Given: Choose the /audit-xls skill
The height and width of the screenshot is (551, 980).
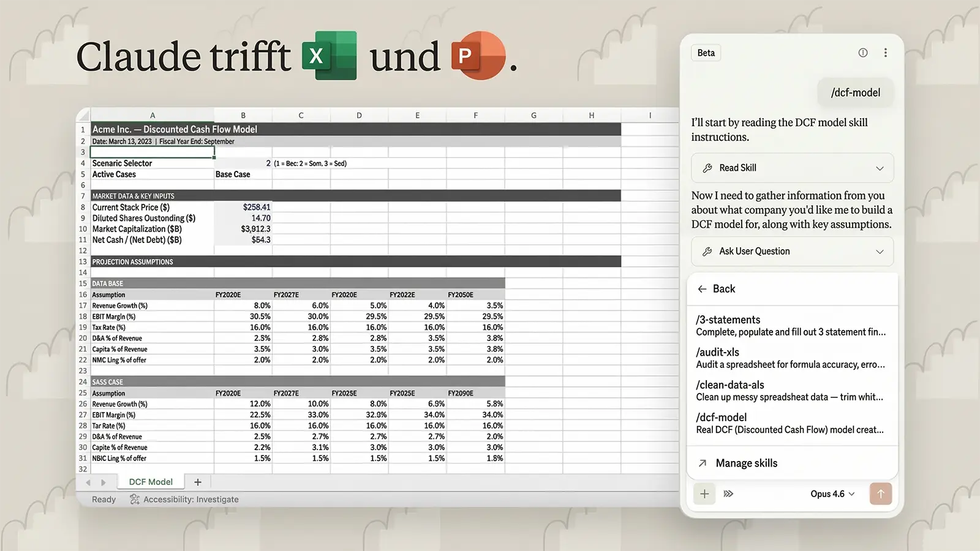Looking at the screenshot, I should [790, 358].
